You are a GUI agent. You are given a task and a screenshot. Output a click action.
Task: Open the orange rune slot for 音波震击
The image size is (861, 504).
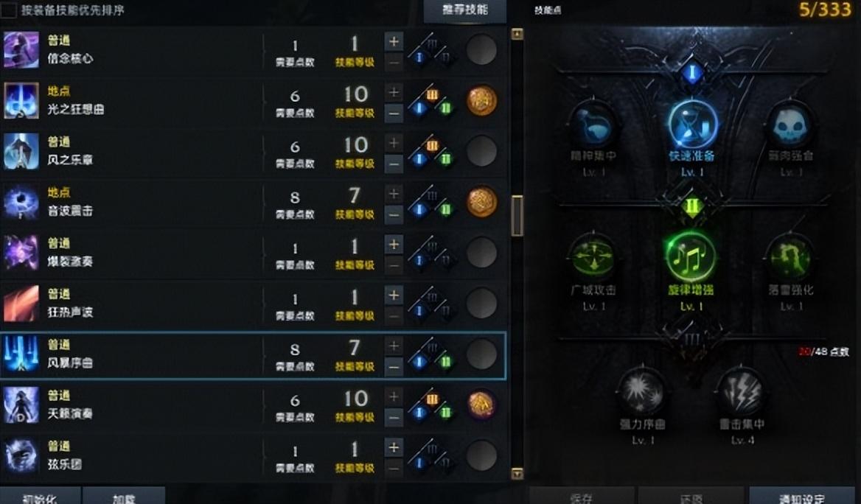(x=481, y=202)
